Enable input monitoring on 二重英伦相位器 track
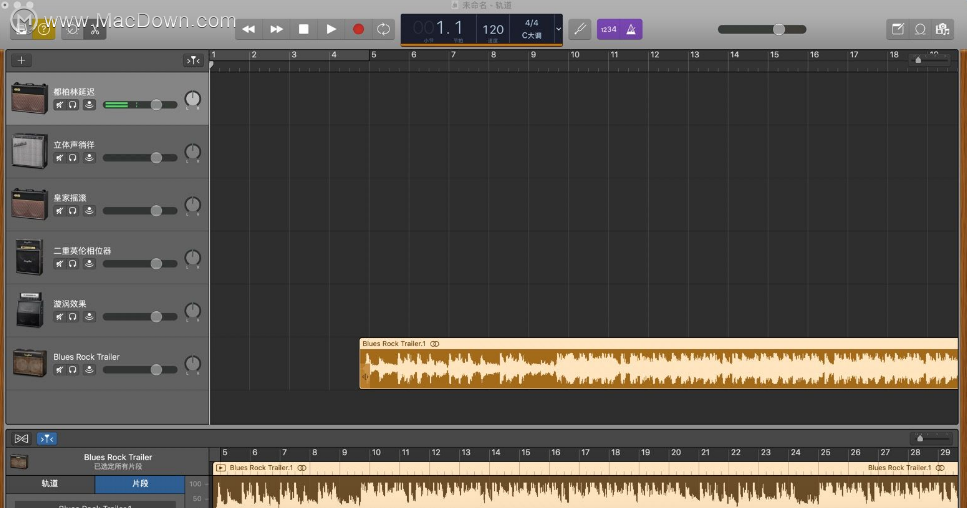The image size is (967, 508). (89, 264)
